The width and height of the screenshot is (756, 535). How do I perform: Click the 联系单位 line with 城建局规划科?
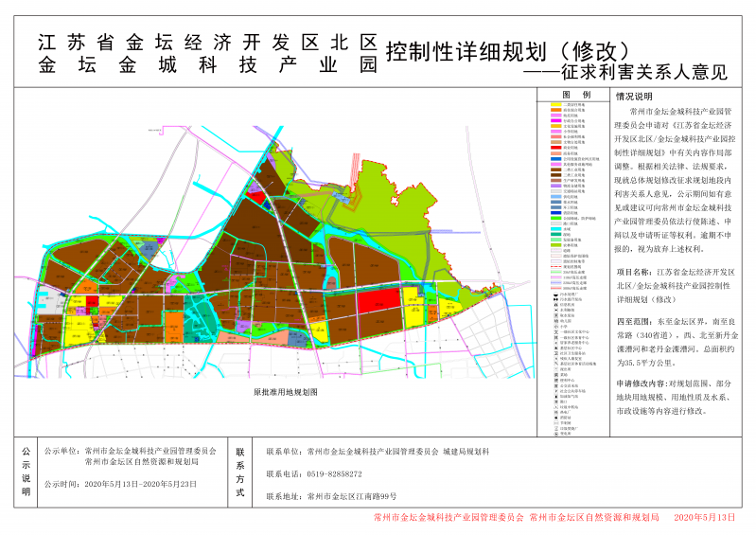point(378,452)
